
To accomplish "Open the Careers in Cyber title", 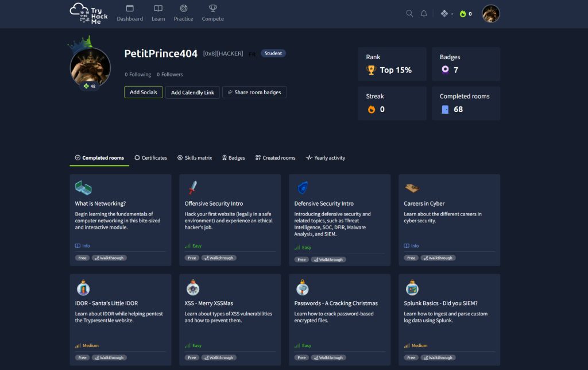I will pos(424,203).
